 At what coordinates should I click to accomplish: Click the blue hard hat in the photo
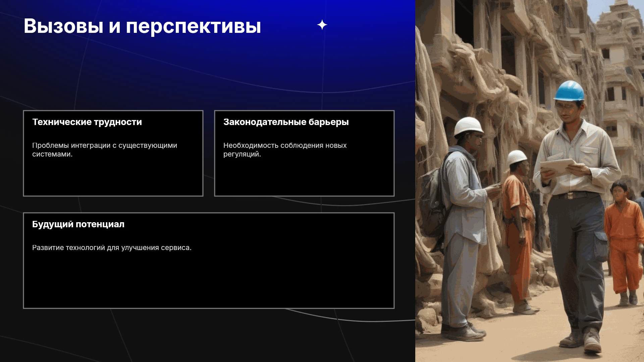click(569, 90)
